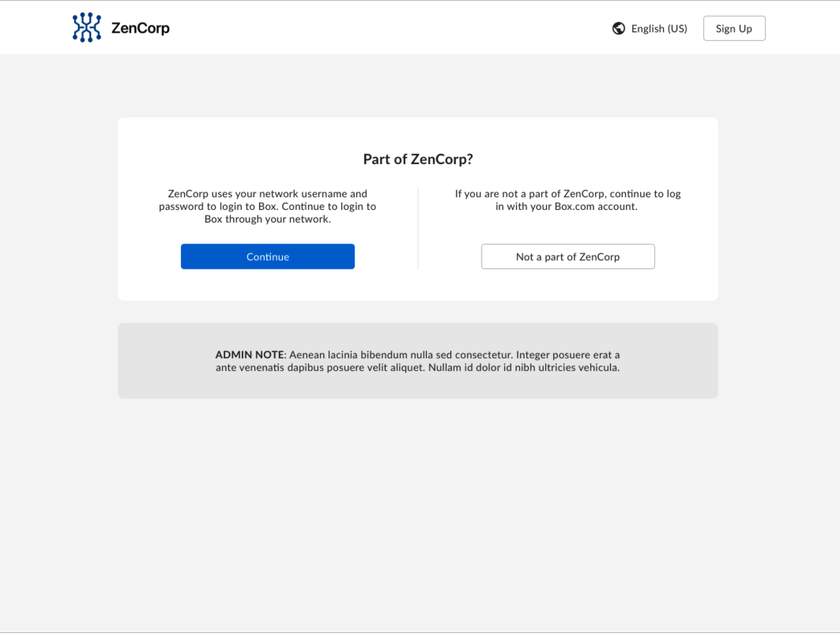
Task: Click the ZenCorp wordmark text
Action: point(140,28)
